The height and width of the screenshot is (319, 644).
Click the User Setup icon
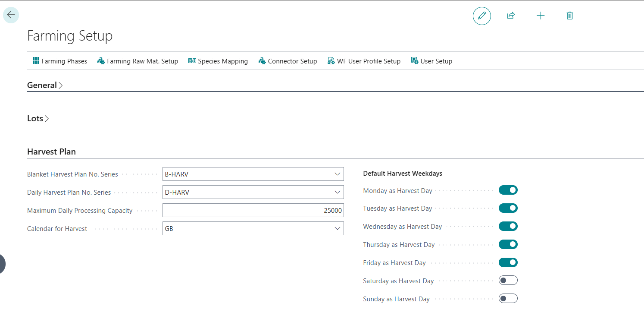[415, 61]
